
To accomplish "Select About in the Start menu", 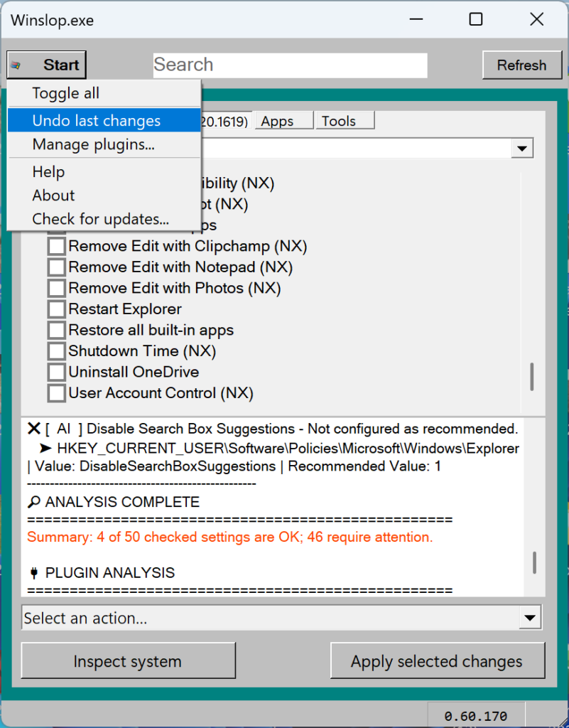I will [53, 196].
